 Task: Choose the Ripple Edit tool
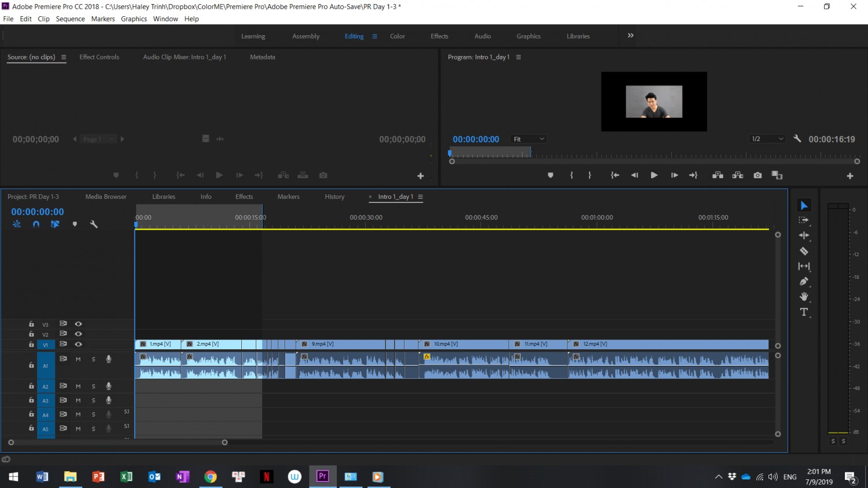[x=804, y=235]
